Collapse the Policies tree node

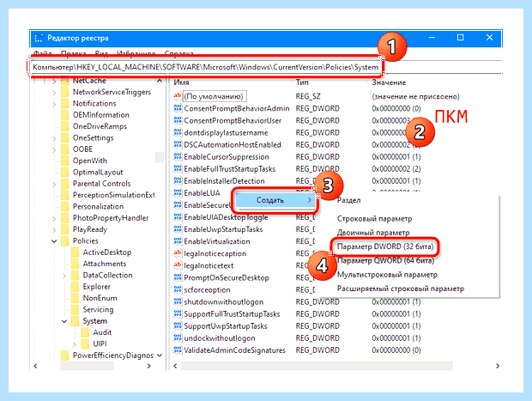(54, 241)
